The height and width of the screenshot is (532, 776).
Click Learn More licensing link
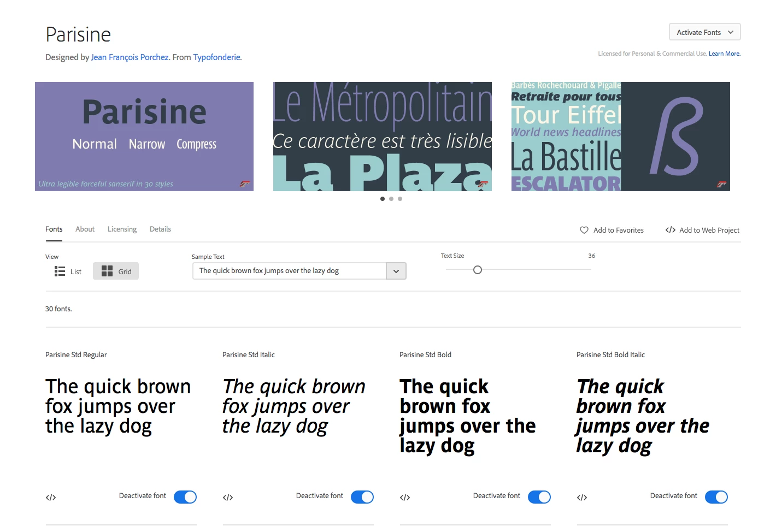[724, 54]
